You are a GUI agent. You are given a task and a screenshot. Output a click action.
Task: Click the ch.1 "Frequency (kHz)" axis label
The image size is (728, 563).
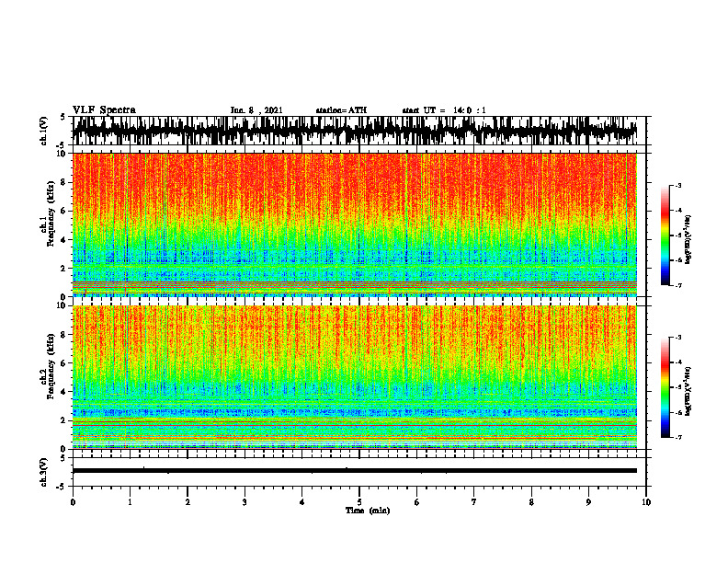51,213
